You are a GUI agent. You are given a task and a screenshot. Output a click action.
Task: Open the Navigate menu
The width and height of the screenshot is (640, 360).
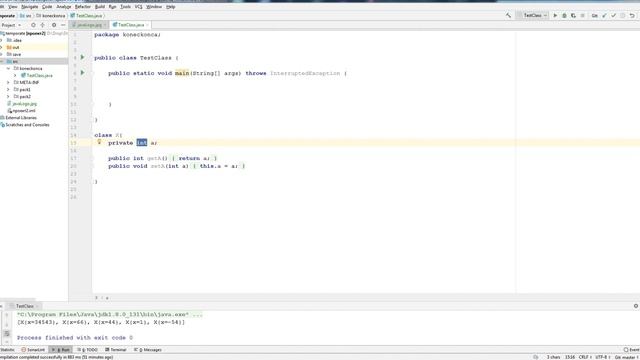[x=29, y=7]
